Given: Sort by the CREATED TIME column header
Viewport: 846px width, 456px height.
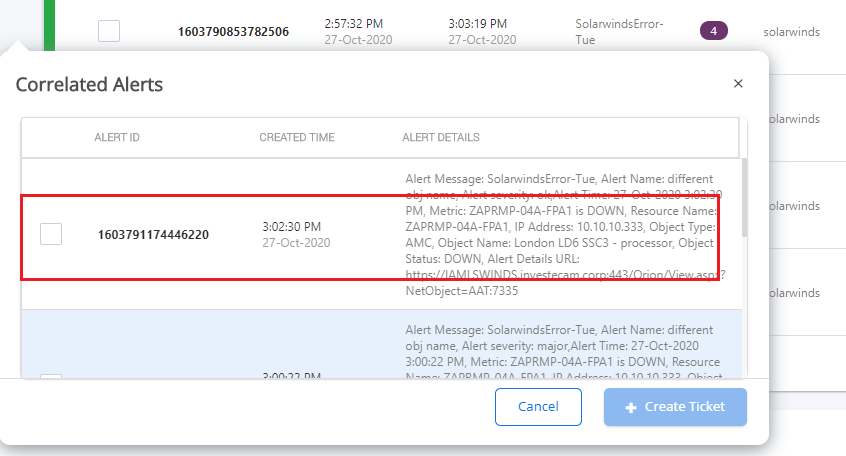Looking at the screenshot, I should coord(297,138).
